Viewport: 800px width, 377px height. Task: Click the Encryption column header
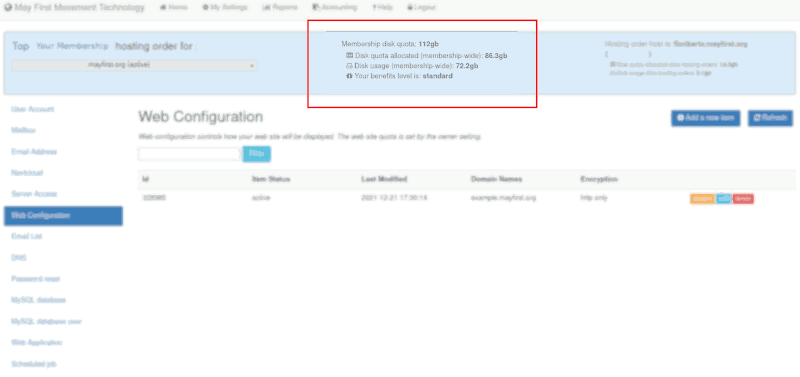(x=599, y=179)
